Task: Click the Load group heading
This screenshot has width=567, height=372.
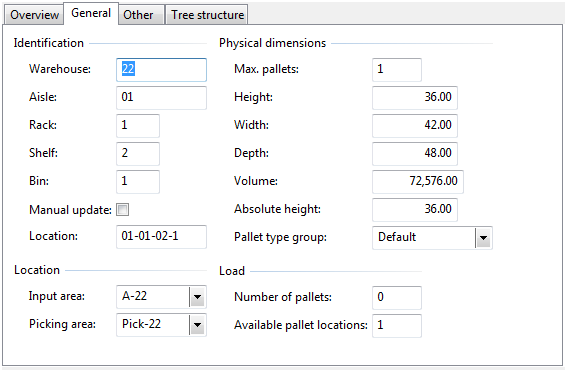Action: click(232, 271)
